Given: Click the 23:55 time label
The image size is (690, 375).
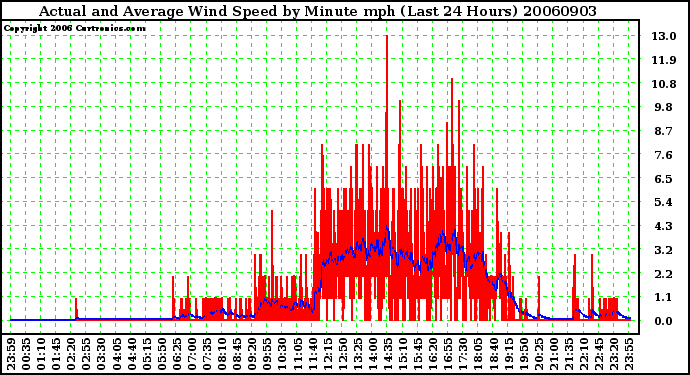Looking at the screenshot, I should [x=629, y=354].
